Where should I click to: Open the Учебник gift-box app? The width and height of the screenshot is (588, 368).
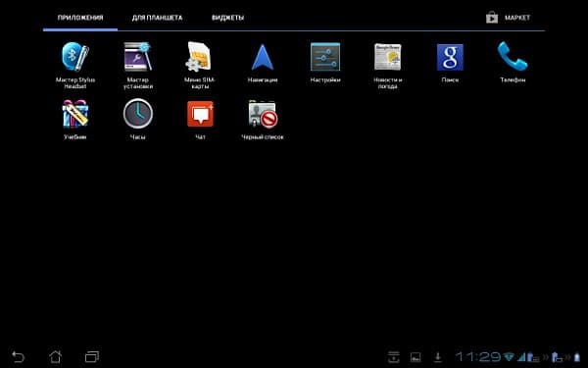(75, 120)
